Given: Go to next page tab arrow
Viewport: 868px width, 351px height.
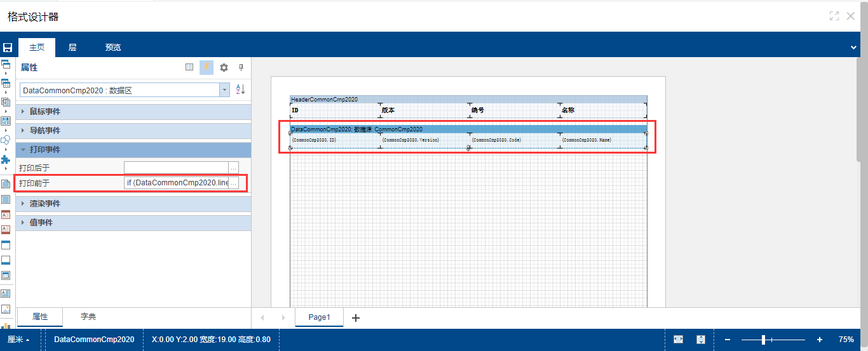Looking at the screenshot, I should (283, 317).
